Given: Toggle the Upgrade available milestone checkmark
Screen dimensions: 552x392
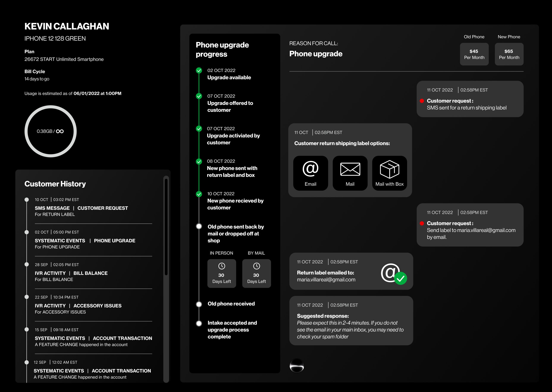Looking at the screenshot, I should [x=199, y=70].
